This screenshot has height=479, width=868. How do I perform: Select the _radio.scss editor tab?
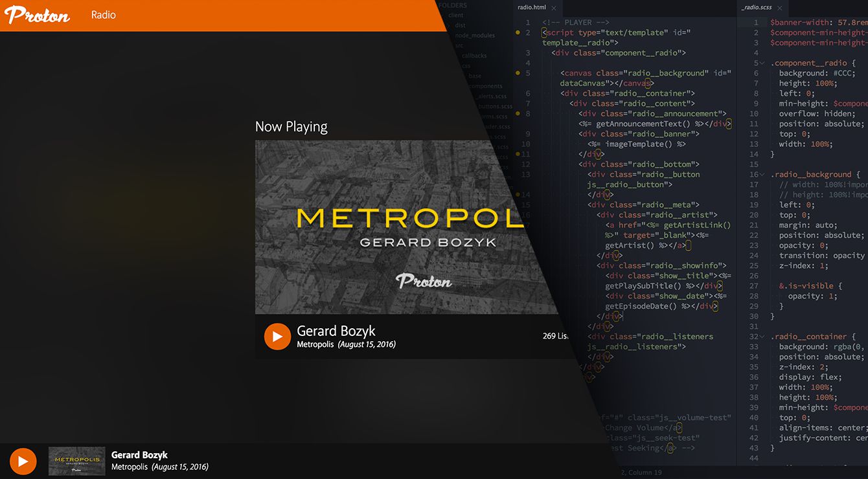point(755,8)
